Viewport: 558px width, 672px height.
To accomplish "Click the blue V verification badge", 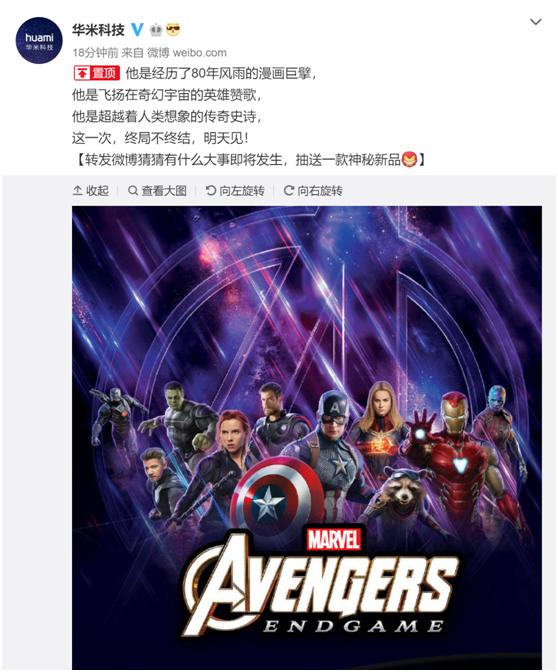I will 137,30.
